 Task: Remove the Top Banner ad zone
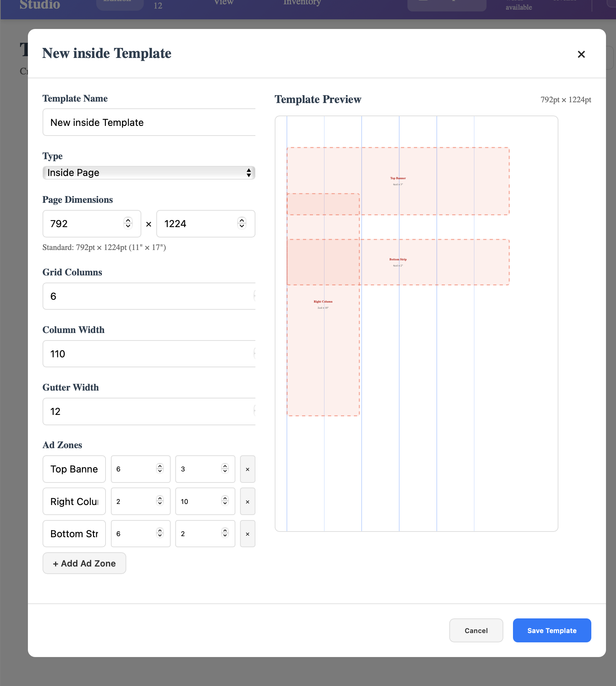(x=248, y=469)
